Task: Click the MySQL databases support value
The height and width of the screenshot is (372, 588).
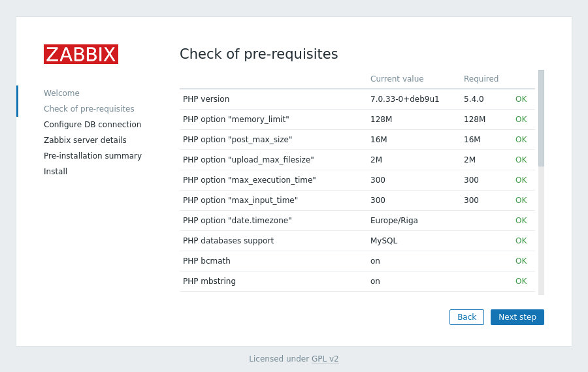Action: point(384,241)
